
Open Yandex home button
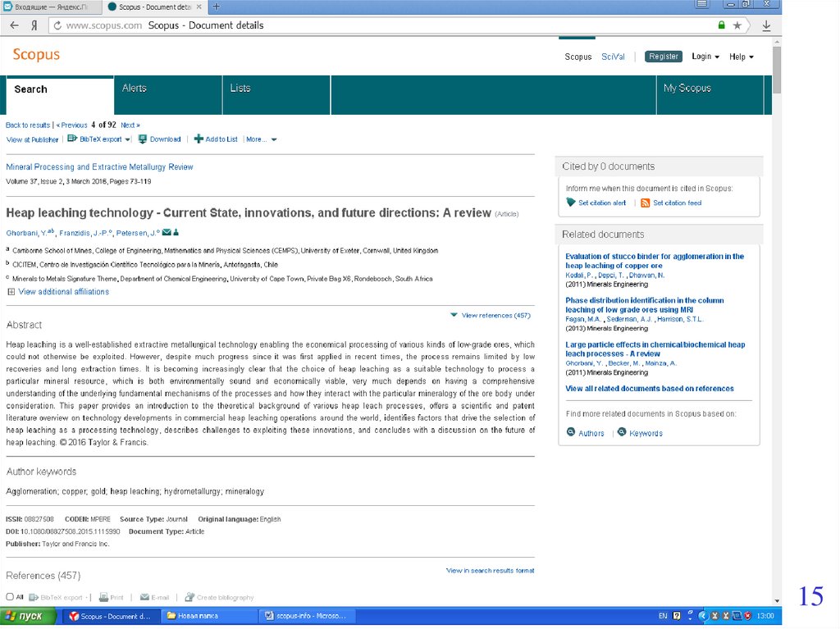coord(34,25)
